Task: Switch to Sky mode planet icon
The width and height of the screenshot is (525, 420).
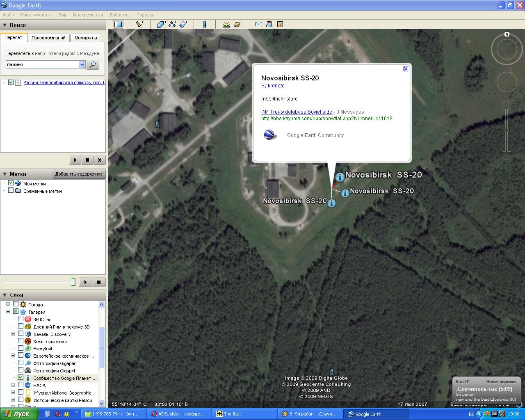Action: tap(237, 24)
